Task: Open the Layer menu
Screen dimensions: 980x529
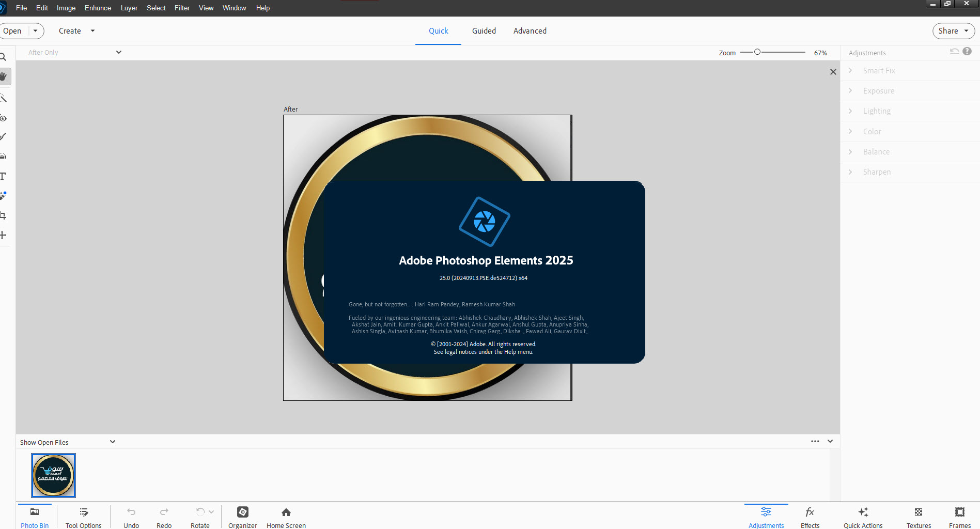Action: [x=129, y=8]
